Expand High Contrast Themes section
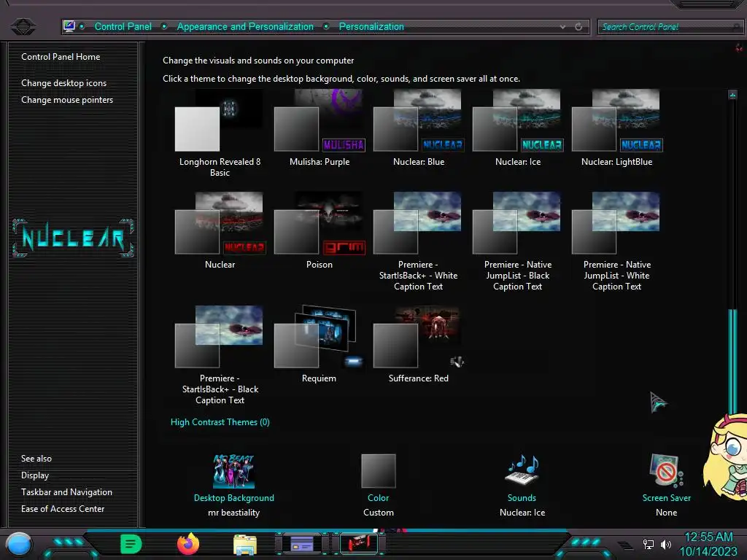747x560 pixels. [x=220, y=422]
